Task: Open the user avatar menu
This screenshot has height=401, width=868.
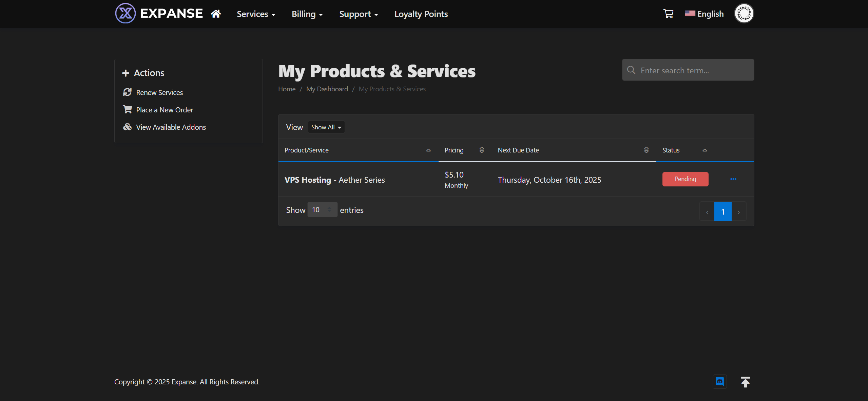Action: coord(744,14)
